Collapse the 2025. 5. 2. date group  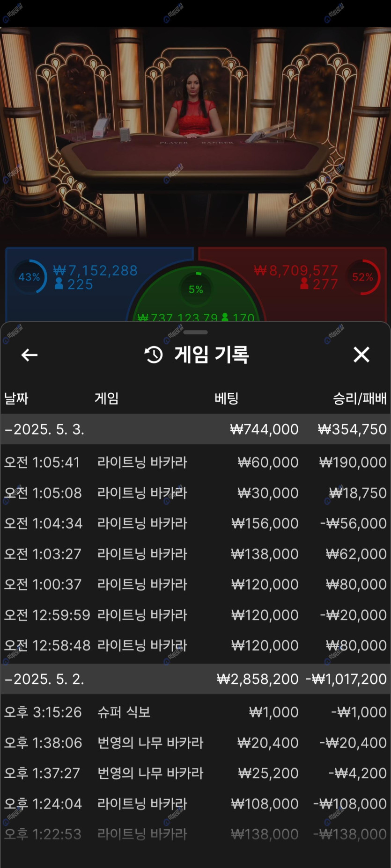click(x=45, y=679)
